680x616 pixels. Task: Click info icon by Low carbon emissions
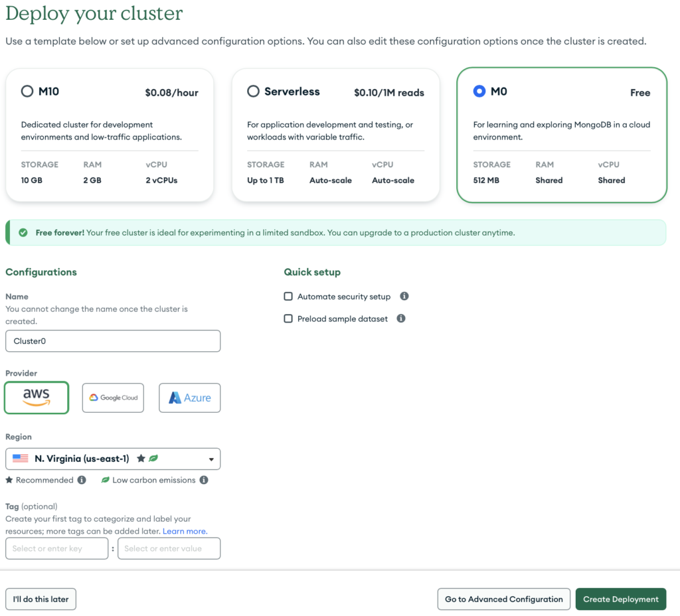(204, 480)
